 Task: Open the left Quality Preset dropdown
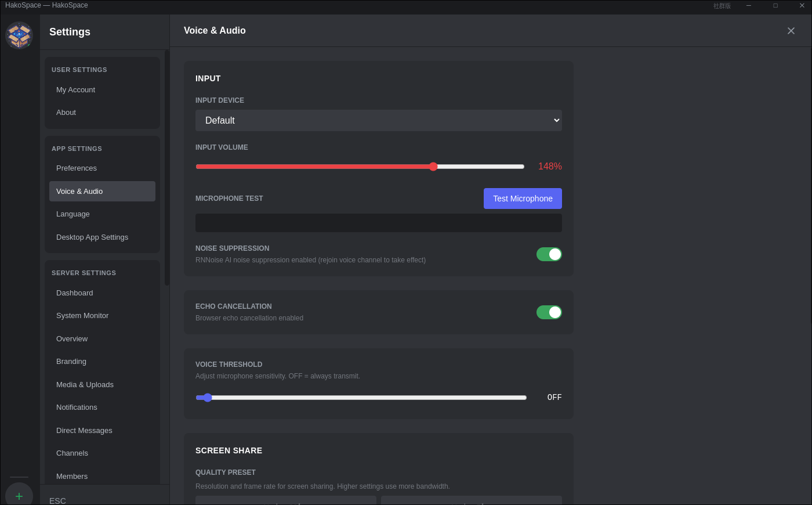click(x=285, y=500)
